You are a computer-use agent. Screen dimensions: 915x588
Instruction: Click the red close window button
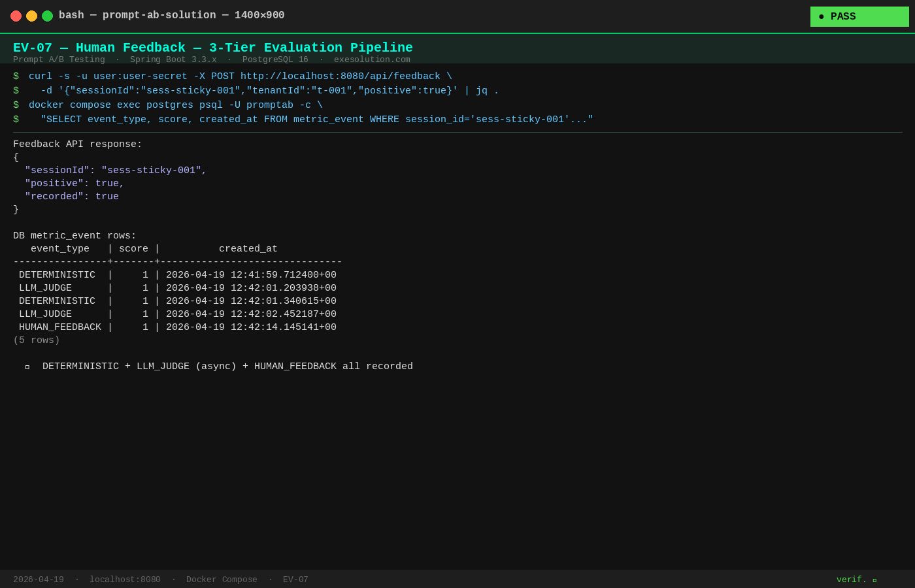click(x=16, y=16)
